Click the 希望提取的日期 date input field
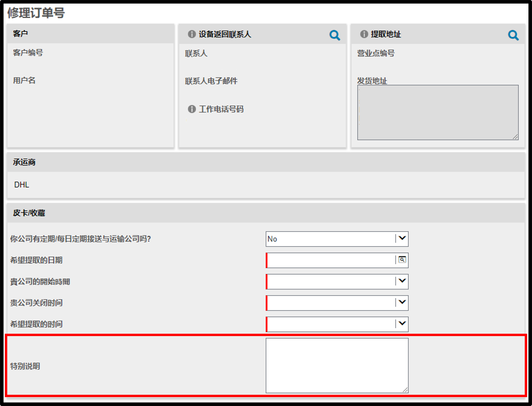 pos(331,260)
